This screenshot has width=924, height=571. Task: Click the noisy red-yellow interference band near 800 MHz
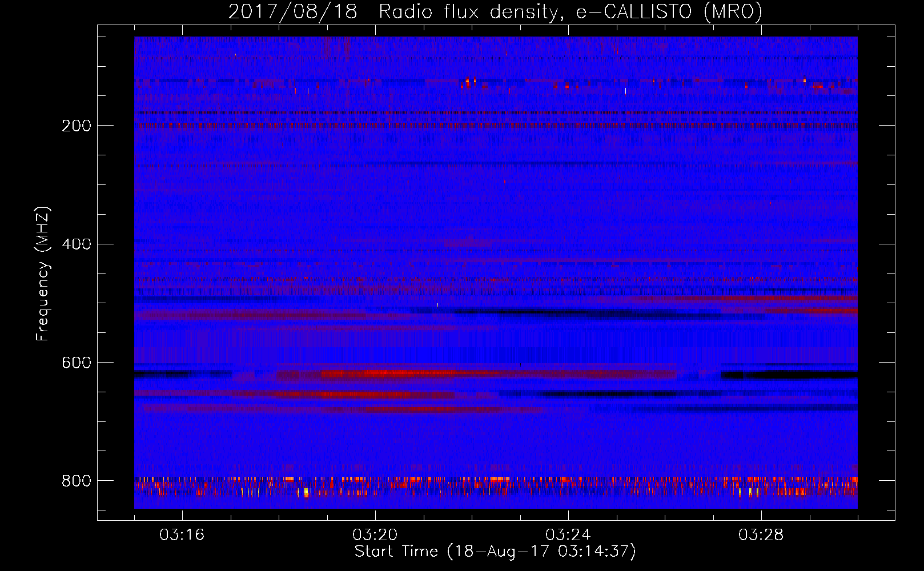coord(496,486)
